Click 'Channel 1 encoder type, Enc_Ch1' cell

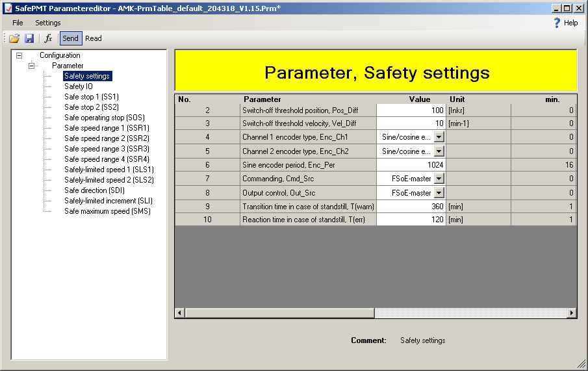coord(308,137)
